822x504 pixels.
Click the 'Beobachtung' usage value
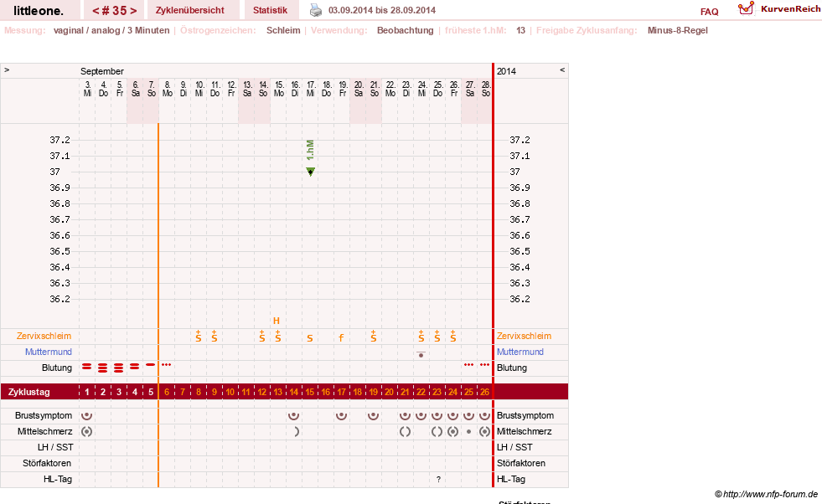tap(406, 30)
